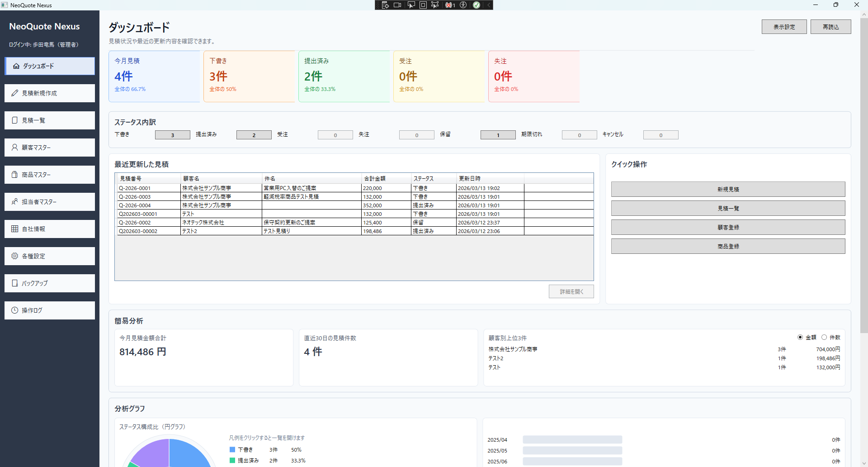The width and height of the screenshot is (868, 467).
Task: Open the 失注 0件 summary card
Action: click(x=534, y=76)
